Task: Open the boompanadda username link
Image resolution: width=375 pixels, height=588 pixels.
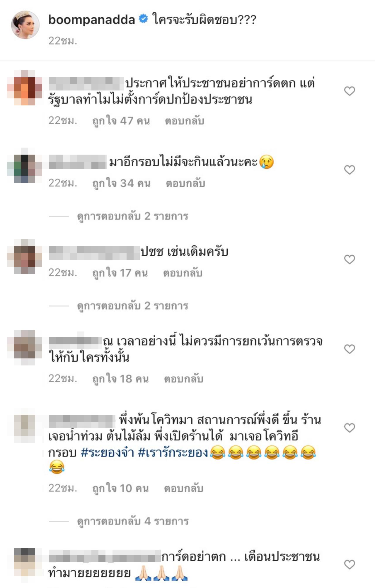Action: [91, 20]
